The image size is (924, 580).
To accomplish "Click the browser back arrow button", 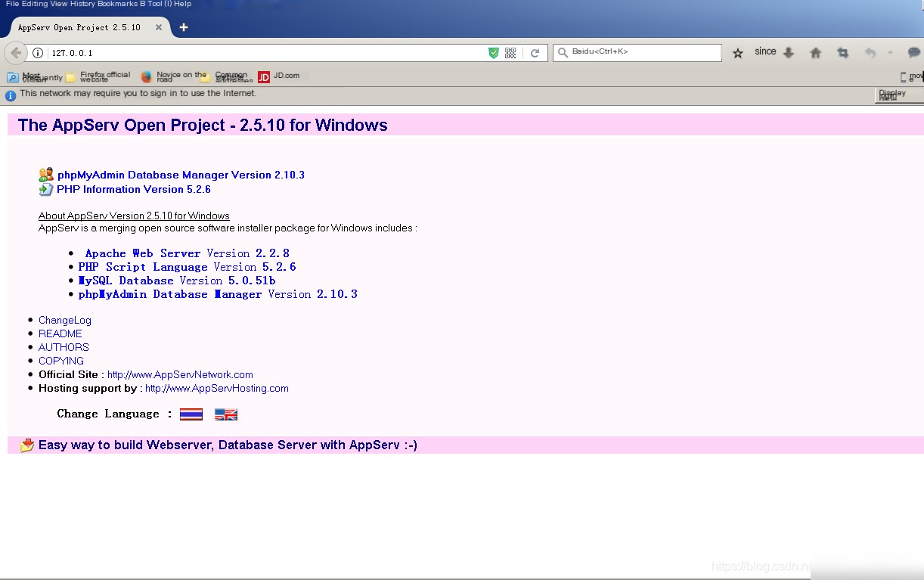I will coord(16,53).
